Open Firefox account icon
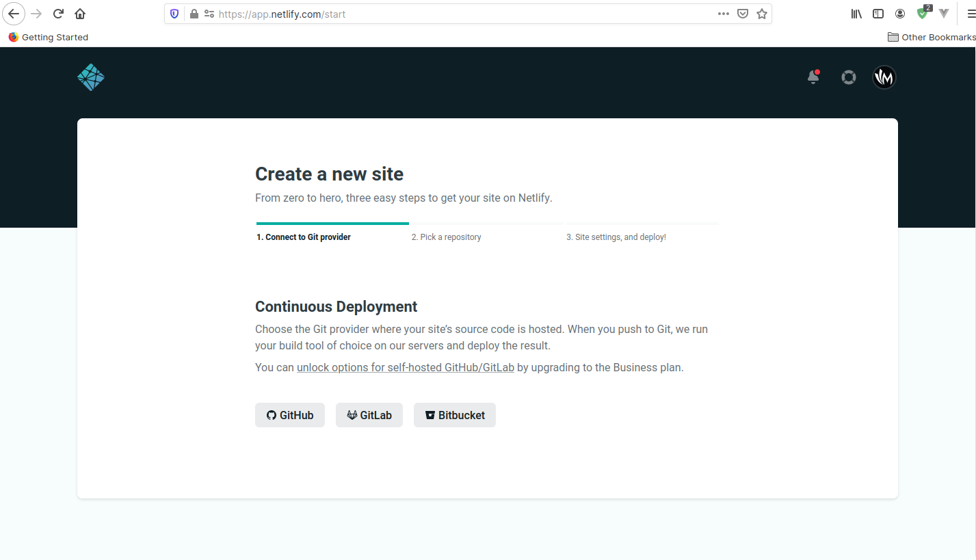The width and height of the screenshot is (976, 560). (x=900, y=14)
